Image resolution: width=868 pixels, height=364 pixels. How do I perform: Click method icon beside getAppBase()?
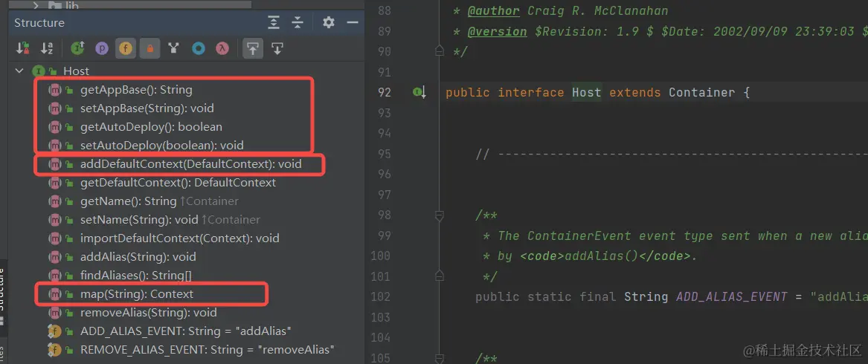point(54,90)
